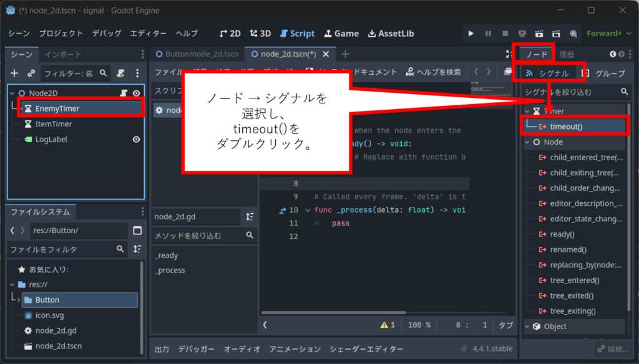
Task: Switch to the 2D workspace
Action: [x=230, y=34]
